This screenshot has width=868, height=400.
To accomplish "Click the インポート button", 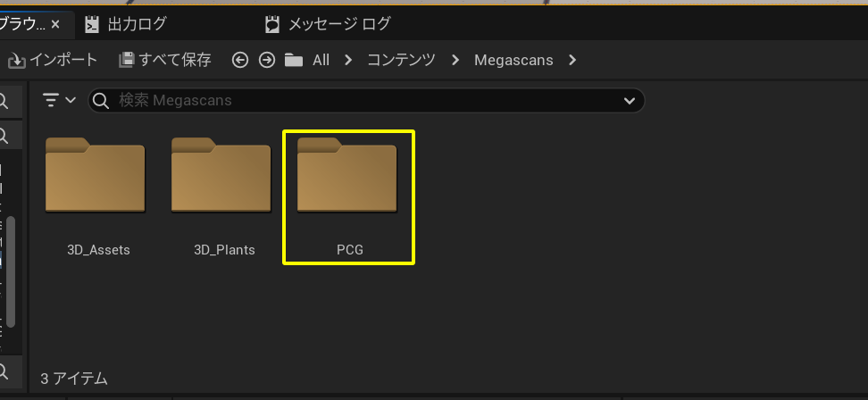I will point(53,60).
